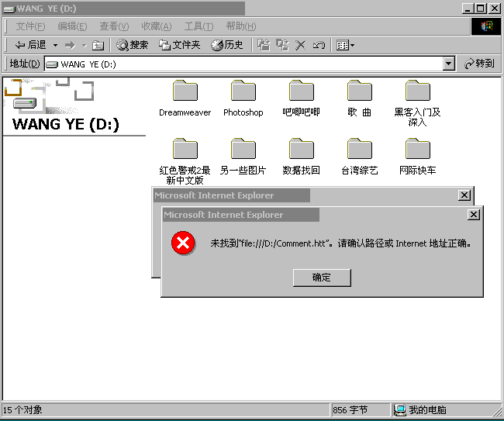The image size is (504, 421).
Task: Select the 台湾综艺 folder
Action: click(359, 157)
